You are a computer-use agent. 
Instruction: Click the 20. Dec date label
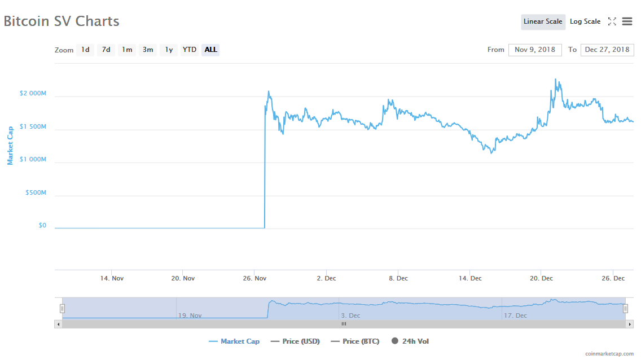[541, 278]
